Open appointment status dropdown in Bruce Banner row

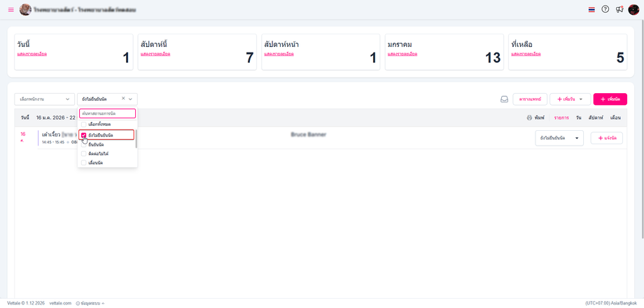pos(559,138)
